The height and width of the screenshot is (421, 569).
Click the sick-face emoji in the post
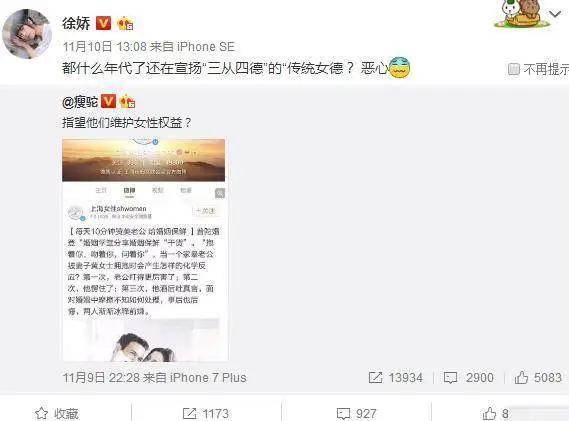[400, 68]
